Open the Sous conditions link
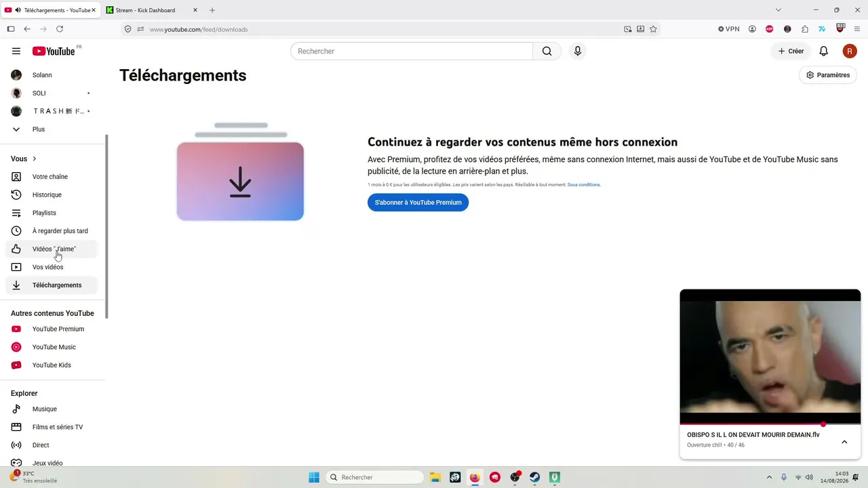This screenshot has height=488, width=868. point(584,184)
